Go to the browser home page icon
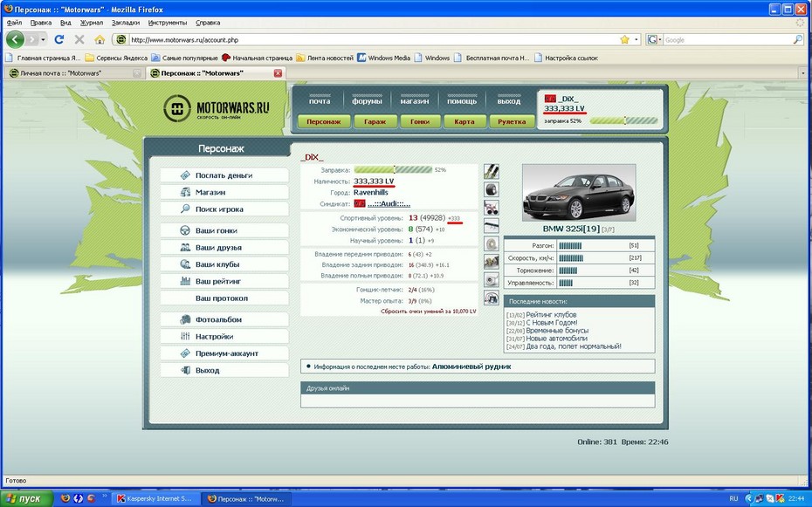Viewport: 812px width, 507px height. [x=100, y=40]
